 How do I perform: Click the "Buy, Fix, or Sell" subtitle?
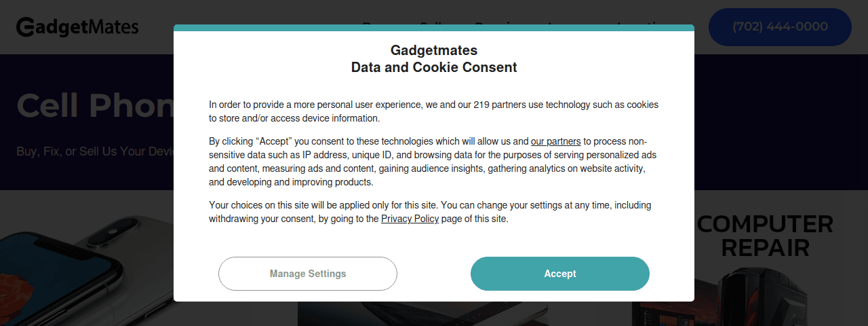[x=95, y=151]
